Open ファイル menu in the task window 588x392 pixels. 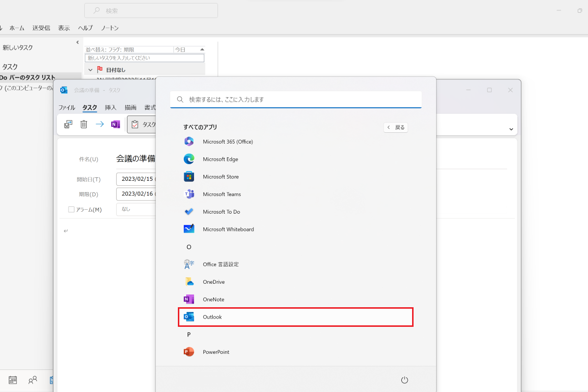(67, 108)
